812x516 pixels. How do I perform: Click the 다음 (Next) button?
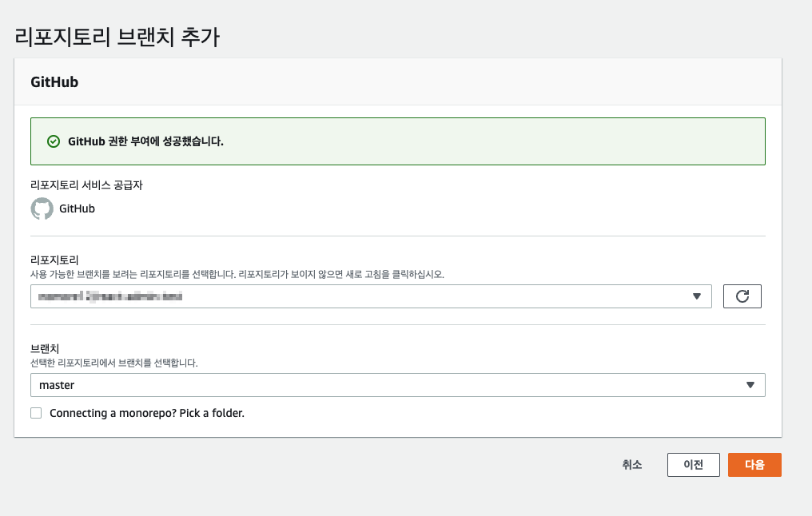(754, 465)
